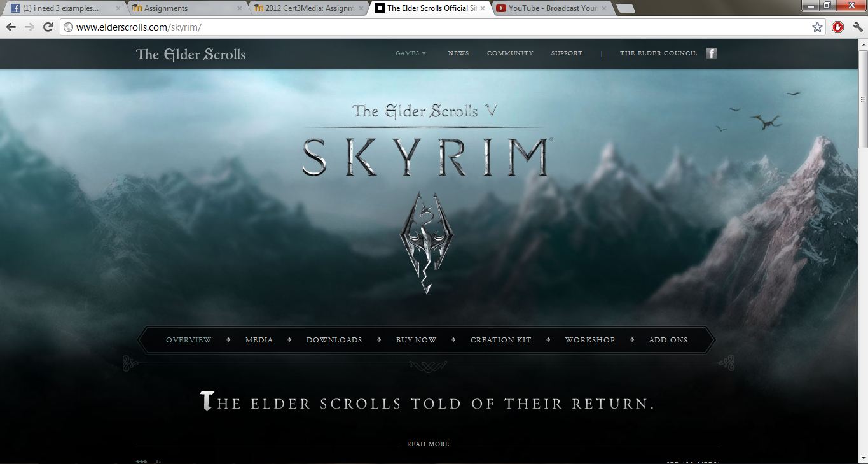Open the ADD-ONS section
This screenshot has height=464, width=868.
point(668,340)
